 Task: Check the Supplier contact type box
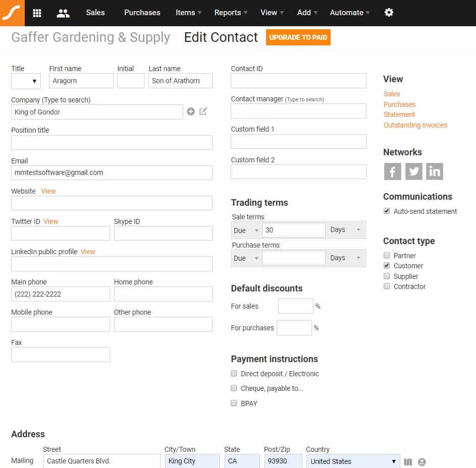click(387, 276)
